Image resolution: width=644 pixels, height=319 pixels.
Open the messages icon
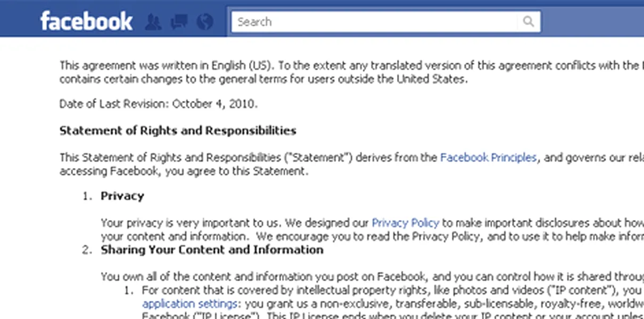click(x=179, y=22)
